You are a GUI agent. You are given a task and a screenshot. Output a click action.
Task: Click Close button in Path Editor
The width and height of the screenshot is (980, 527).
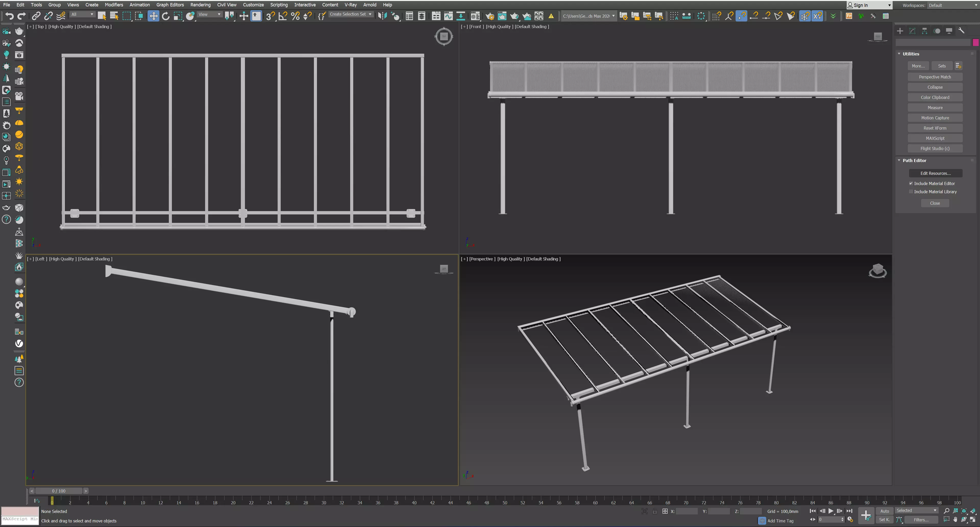point(935,203)
